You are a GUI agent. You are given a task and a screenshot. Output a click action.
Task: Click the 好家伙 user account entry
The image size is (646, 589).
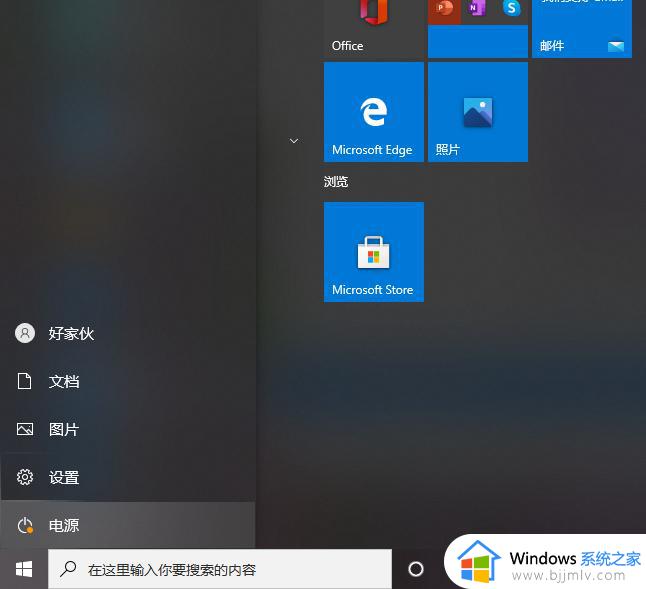128,333
